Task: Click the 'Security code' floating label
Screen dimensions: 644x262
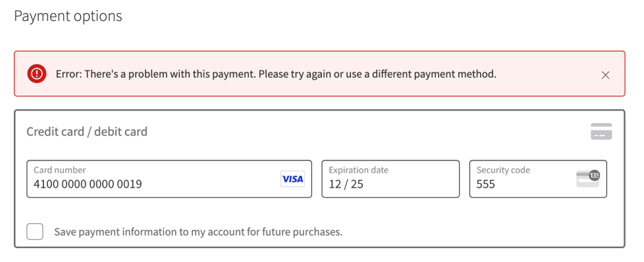Action: 503,170
